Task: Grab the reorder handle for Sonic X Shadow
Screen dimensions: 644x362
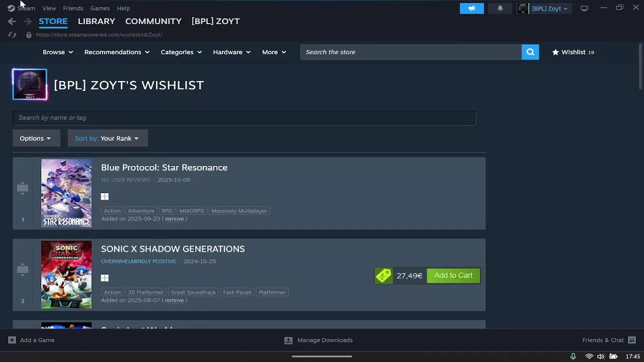Action: tap(23, 269)
